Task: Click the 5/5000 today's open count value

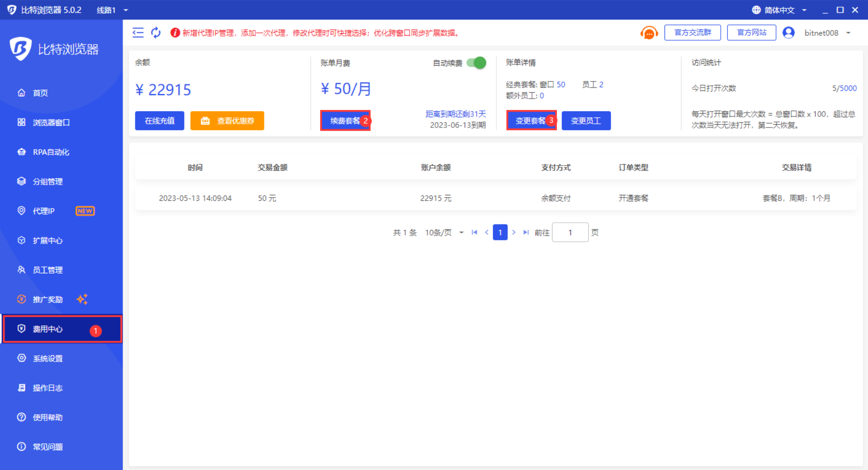Action: (844, 88)
